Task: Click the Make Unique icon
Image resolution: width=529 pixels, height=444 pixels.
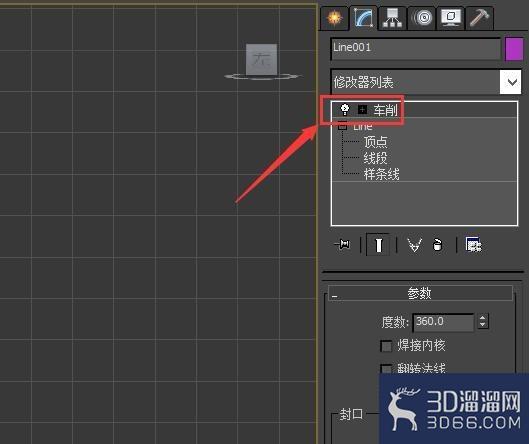Action: coord(414,245)
